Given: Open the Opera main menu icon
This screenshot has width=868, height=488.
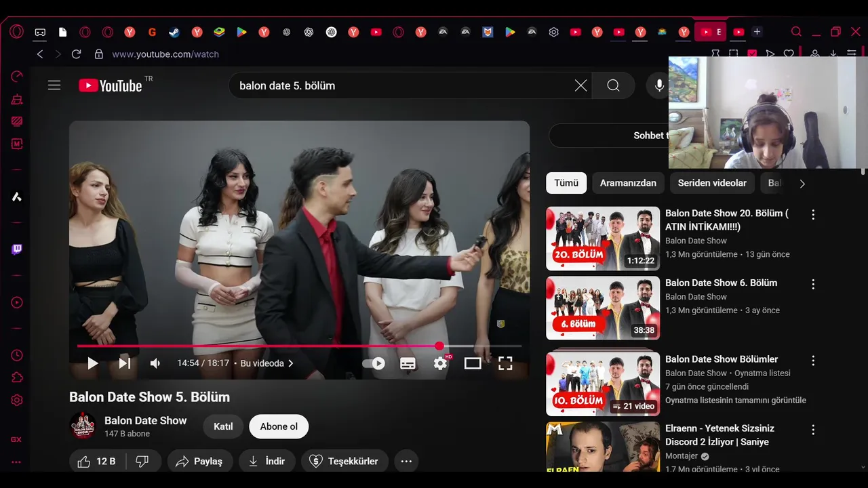Looking at the screenshot, I should (17, 32).
